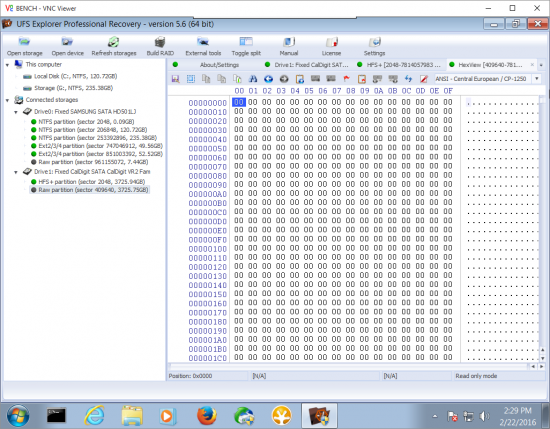Click binoculars find icon in hex toolbar

(x=253, y=79)
